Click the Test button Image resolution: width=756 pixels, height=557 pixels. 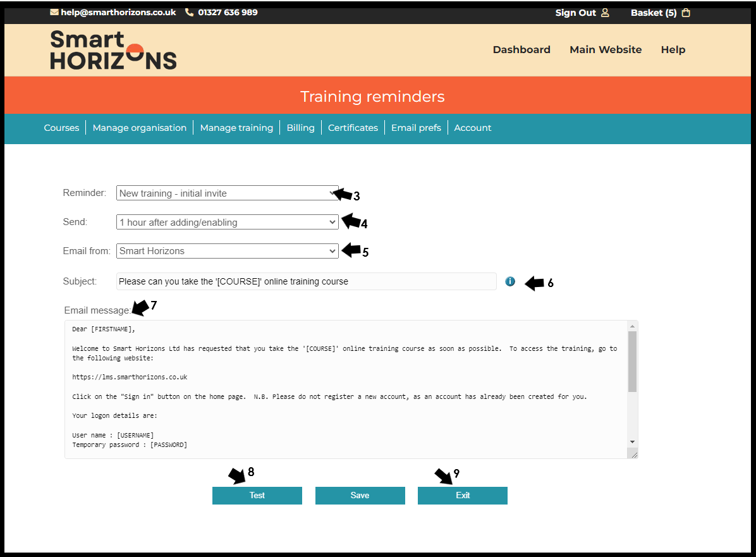pos(257,495)
